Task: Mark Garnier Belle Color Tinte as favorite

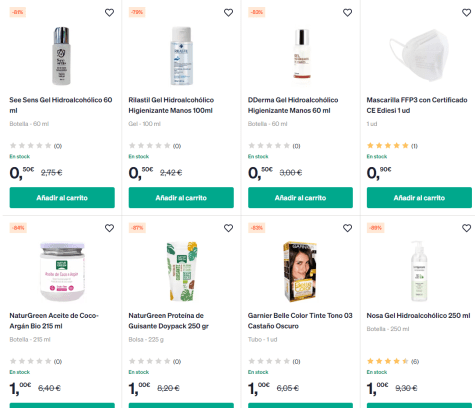Action: coord(347,228)
